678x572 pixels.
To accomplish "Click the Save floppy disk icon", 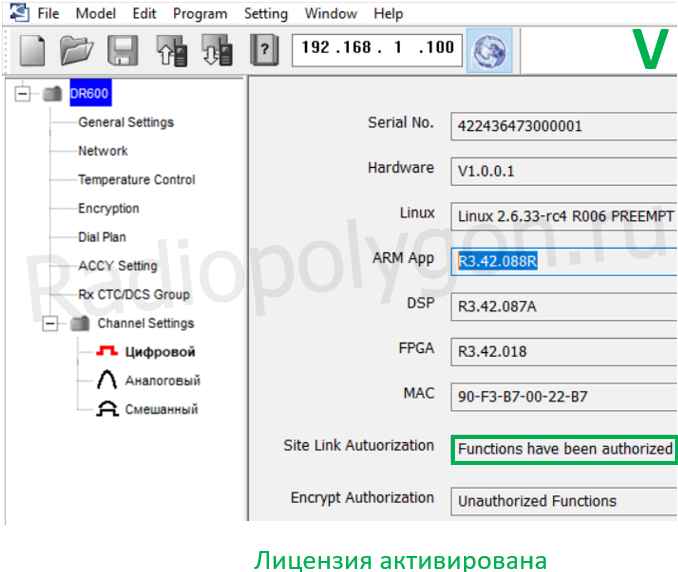I will point(123,49).
